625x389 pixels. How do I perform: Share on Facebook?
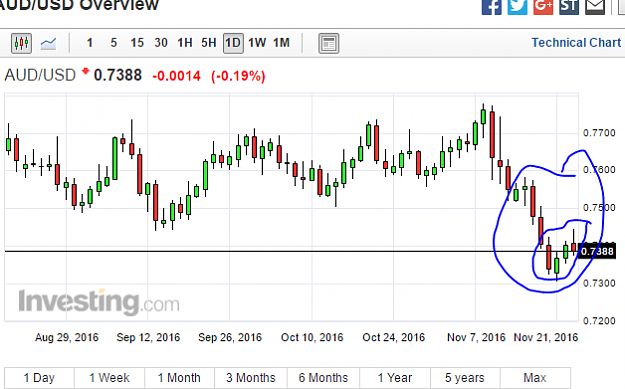point(491,6)
